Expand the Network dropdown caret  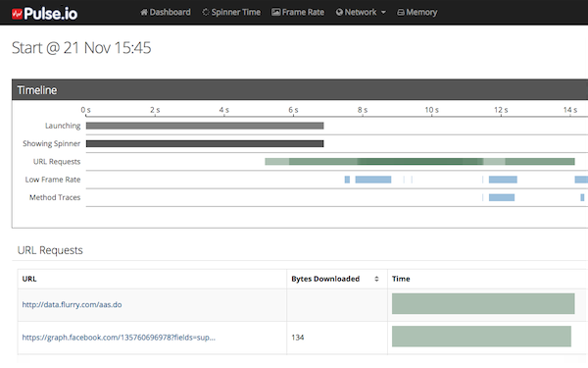tap(383, 13)
